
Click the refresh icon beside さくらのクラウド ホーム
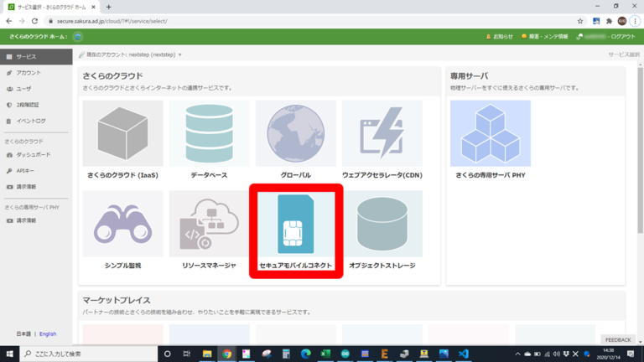click(78, 37)
